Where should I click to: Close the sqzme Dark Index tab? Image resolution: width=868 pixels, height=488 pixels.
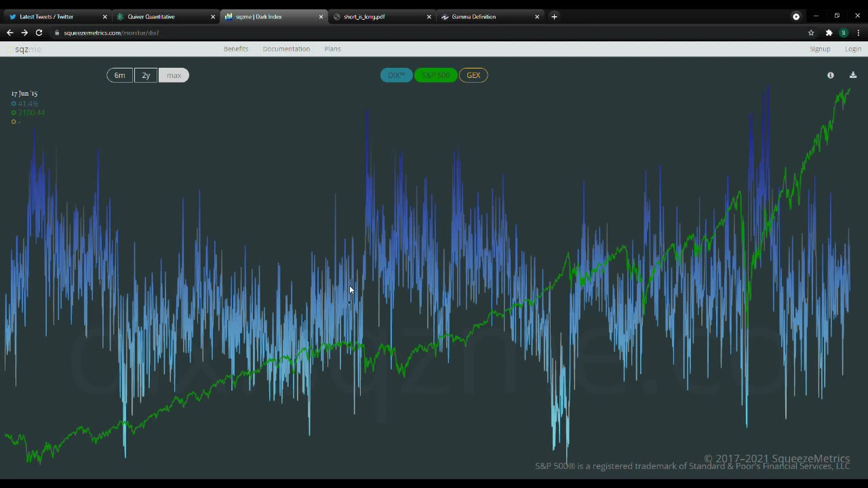(321, 17)
